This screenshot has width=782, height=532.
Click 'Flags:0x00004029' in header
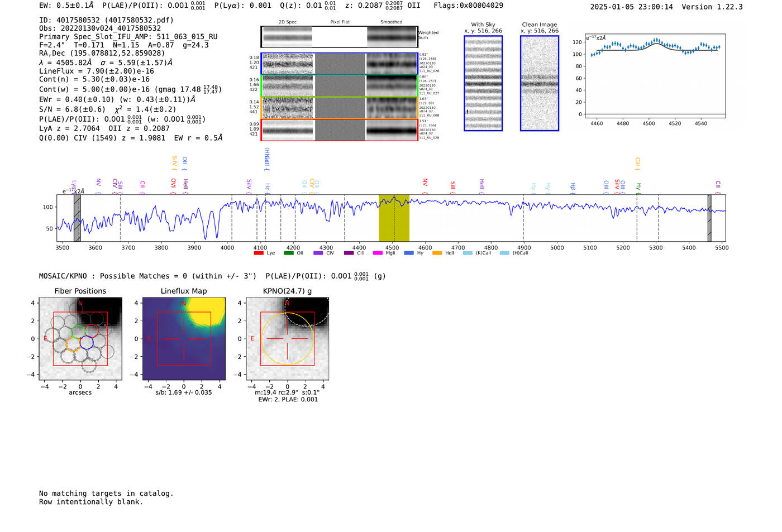(x=468, y=6)
